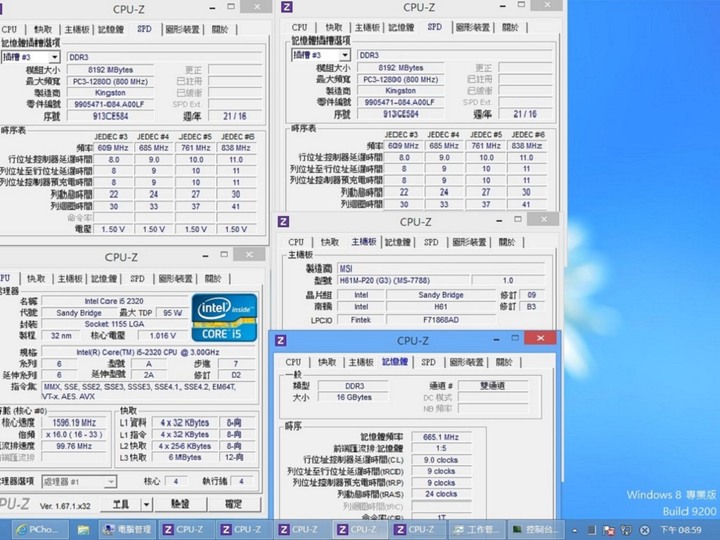Switch to 關於 tab in the CPU-info window

coord(213,279)
